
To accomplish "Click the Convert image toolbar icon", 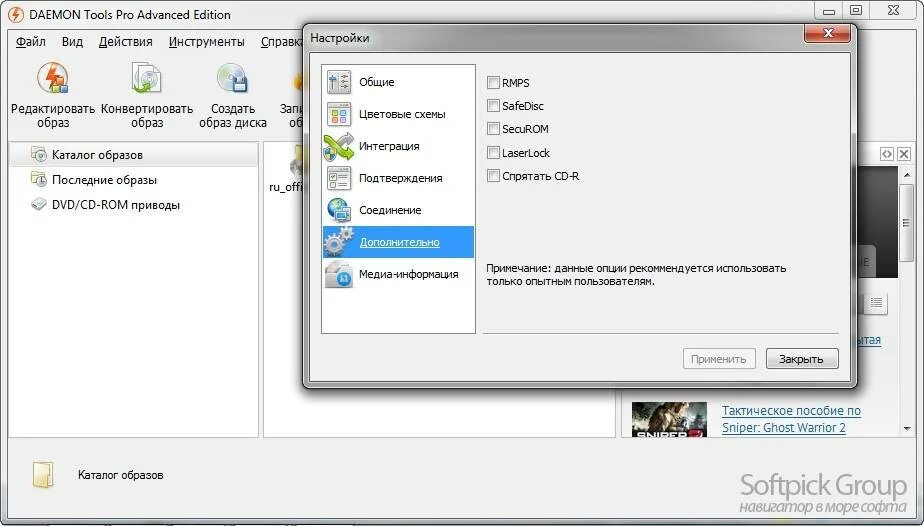I will (x=146, y=78).
